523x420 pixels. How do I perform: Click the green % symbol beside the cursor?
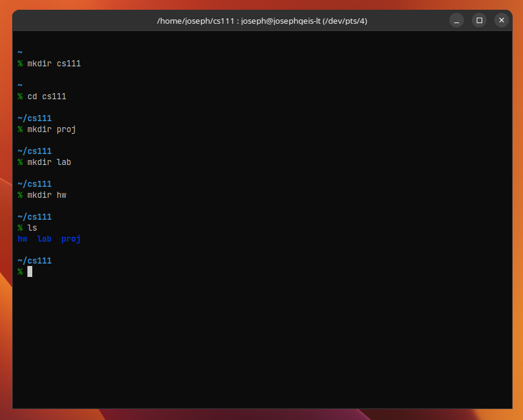(x=20, y=271)
